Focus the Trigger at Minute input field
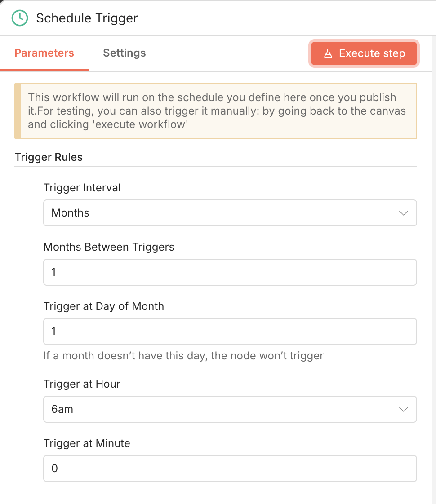 (230, 469)
